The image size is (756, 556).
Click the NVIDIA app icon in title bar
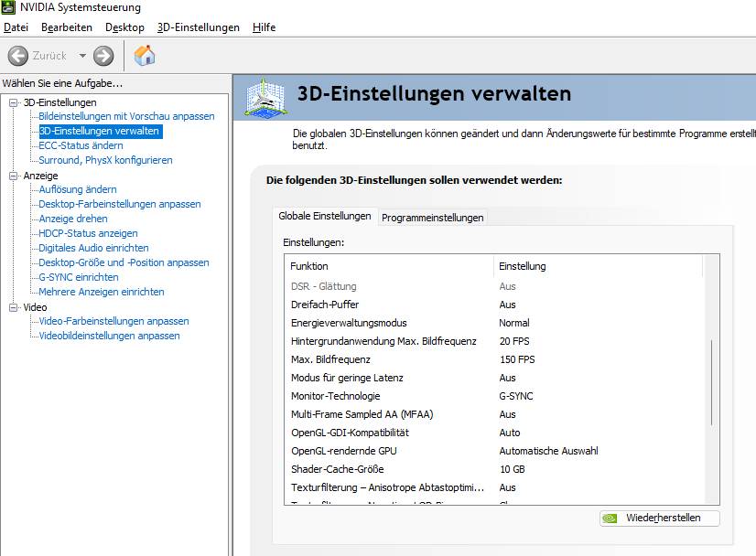coord(8,7)
